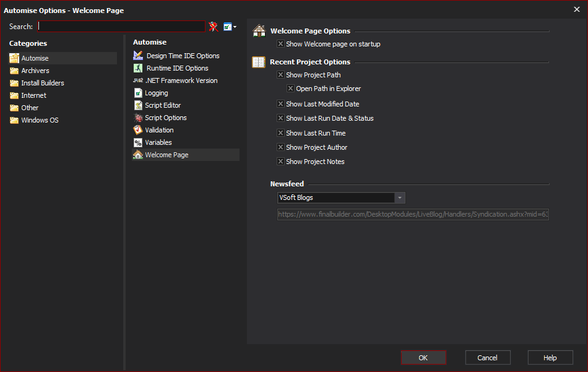Click the newsfeed URL text field
This screenshot has height=372, width=588.
click(x=413, y=215)
